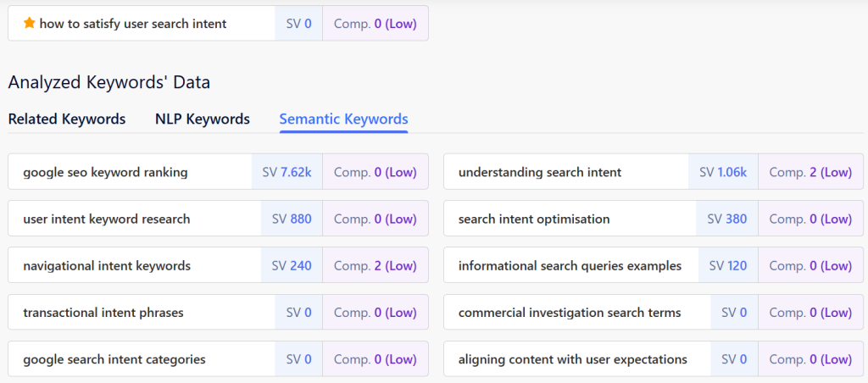Image resolution: width=868 pixels, height=383 pixels.
Task: Click the 'user intent keyword research' keyword
Action: point(107,219)
